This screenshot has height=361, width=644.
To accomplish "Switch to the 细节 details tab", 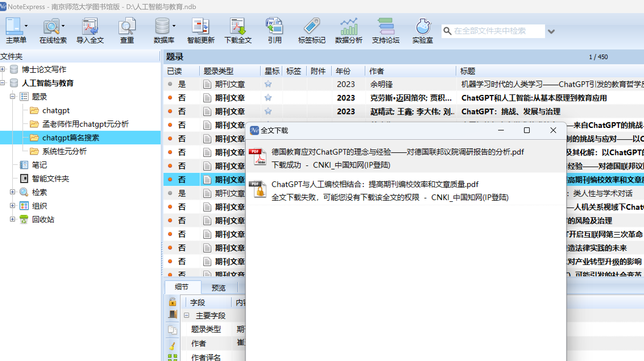I will (182, 287).
